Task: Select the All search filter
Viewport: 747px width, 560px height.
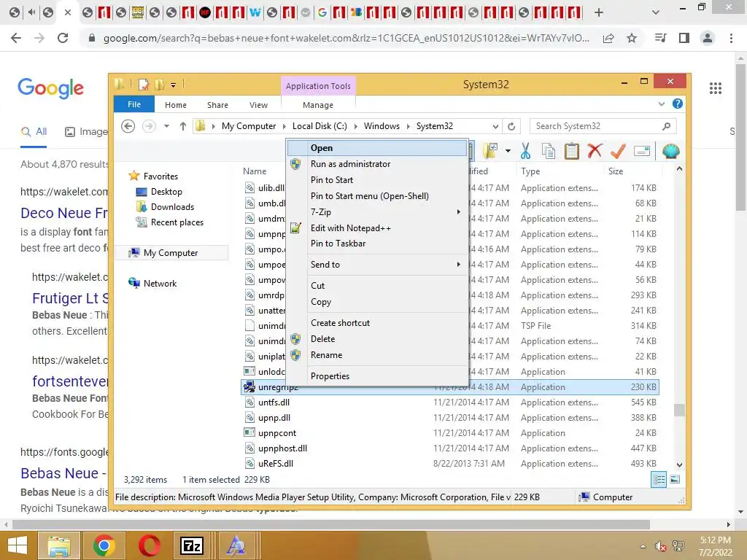Action: click(x=34, y=132)
